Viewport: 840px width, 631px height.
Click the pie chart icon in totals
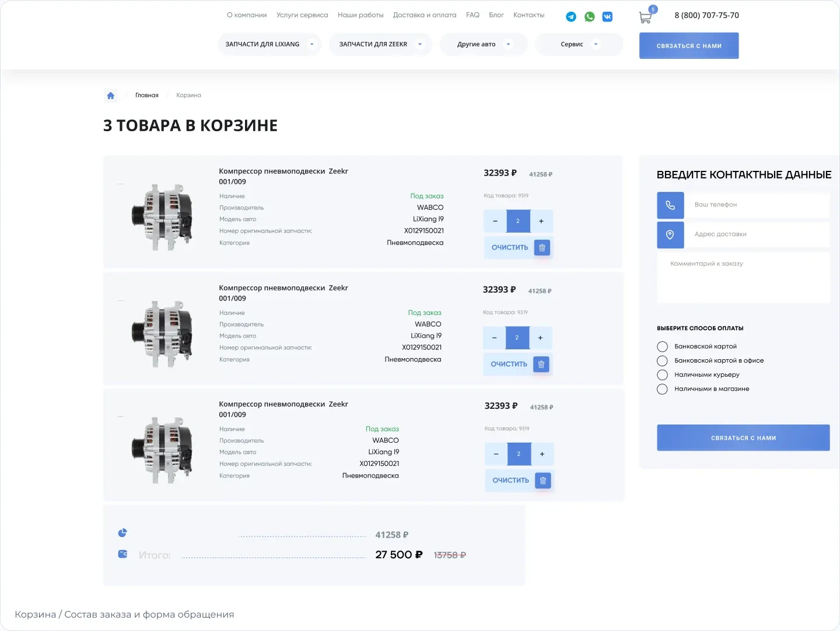pos(123,533)
